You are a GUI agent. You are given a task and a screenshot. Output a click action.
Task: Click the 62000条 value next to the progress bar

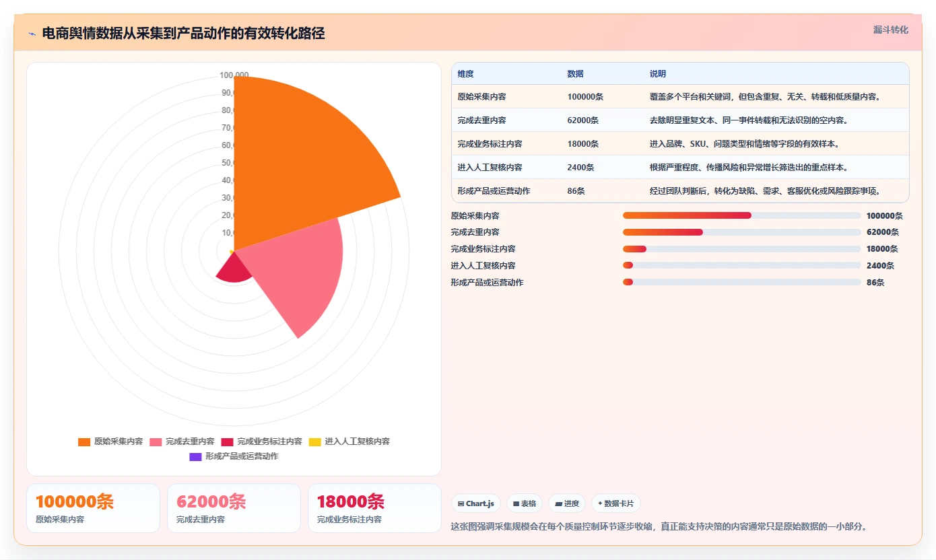(x=883, y=232)
